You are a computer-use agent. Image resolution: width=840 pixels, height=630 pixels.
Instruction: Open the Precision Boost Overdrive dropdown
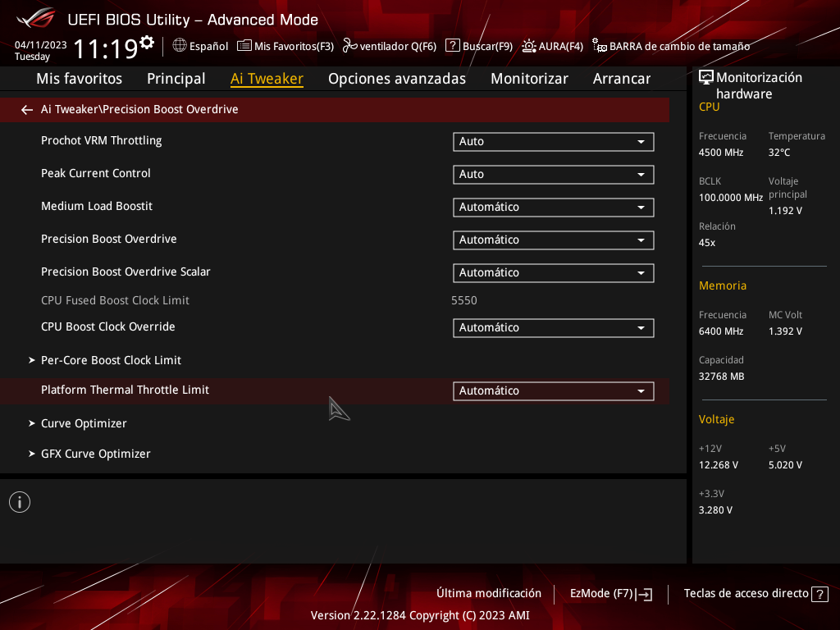[554, 240]
